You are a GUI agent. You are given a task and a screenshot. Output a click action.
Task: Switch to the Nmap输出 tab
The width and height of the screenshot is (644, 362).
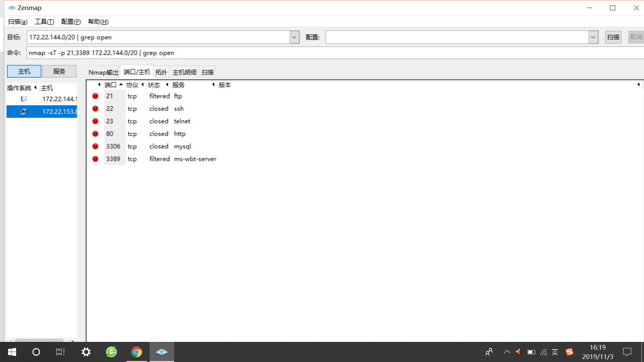[103, 72]
